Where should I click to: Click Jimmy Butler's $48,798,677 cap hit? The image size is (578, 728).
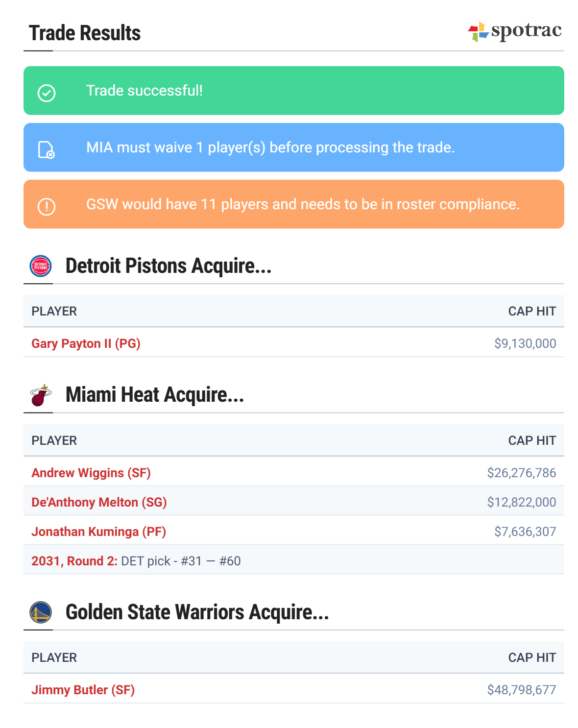521,690
